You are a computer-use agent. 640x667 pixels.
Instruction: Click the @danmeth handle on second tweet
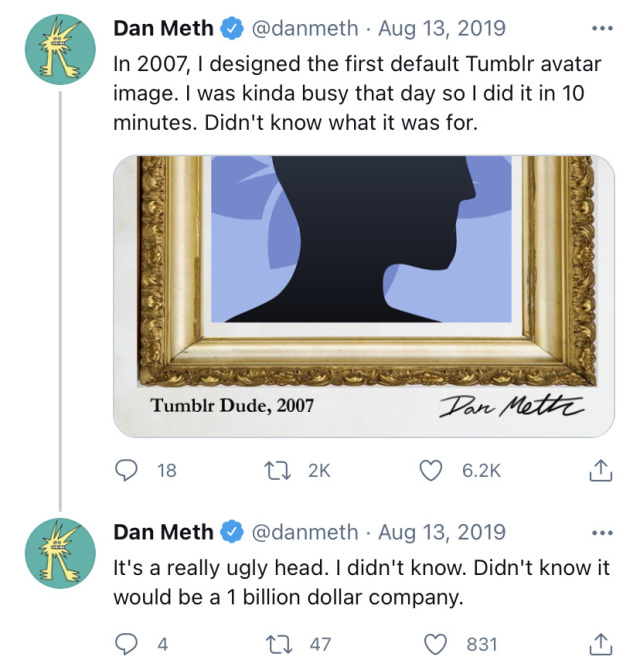(303, 532)
